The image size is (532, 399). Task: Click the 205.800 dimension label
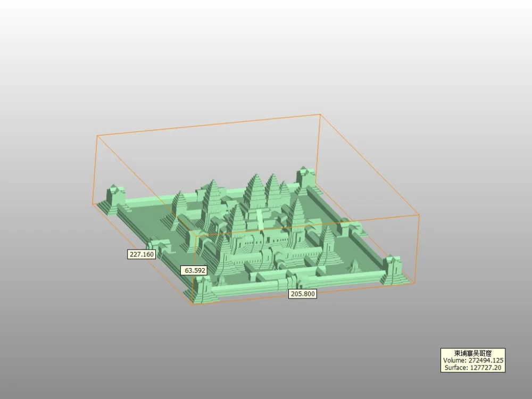point(303,294)
